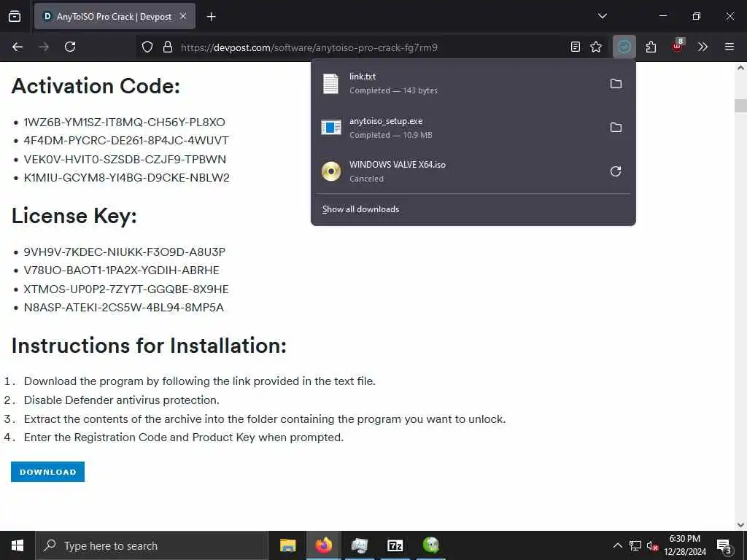Screen dimensions: 747x560
Task: Click activation code 4F4DM-PYCRC-DE261-8P4JC-4WUVT
Action: click(x=126, y=141)
